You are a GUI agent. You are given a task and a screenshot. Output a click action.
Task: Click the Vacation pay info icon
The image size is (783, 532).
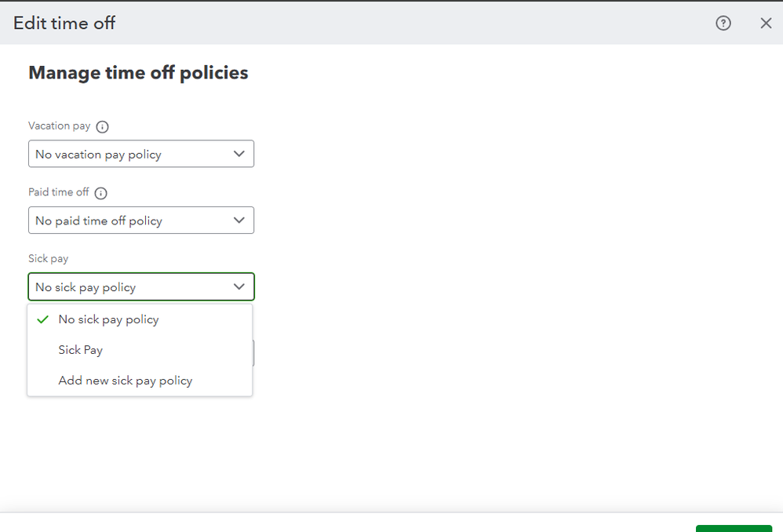(102, 126)
